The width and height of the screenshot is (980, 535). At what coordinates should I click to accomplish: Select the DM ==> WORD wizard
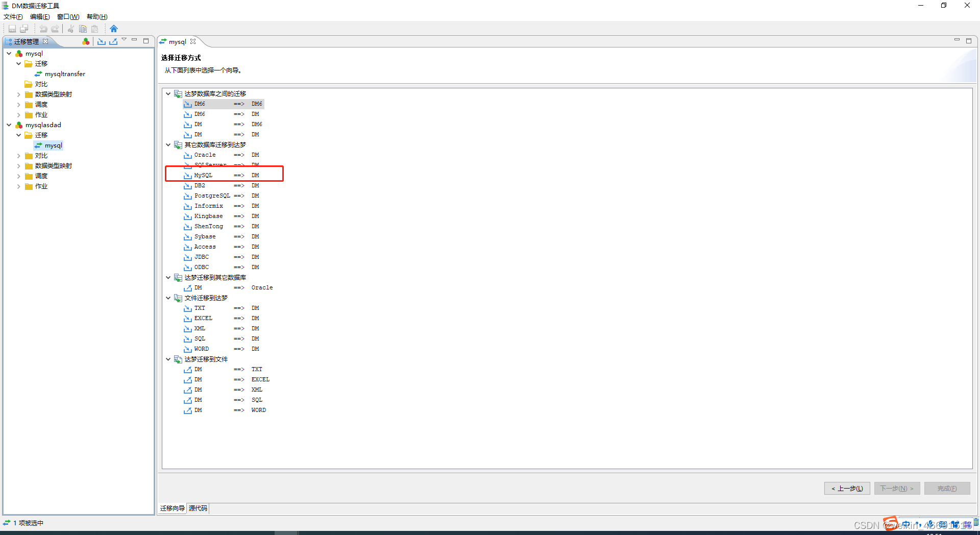pos(226,410)
